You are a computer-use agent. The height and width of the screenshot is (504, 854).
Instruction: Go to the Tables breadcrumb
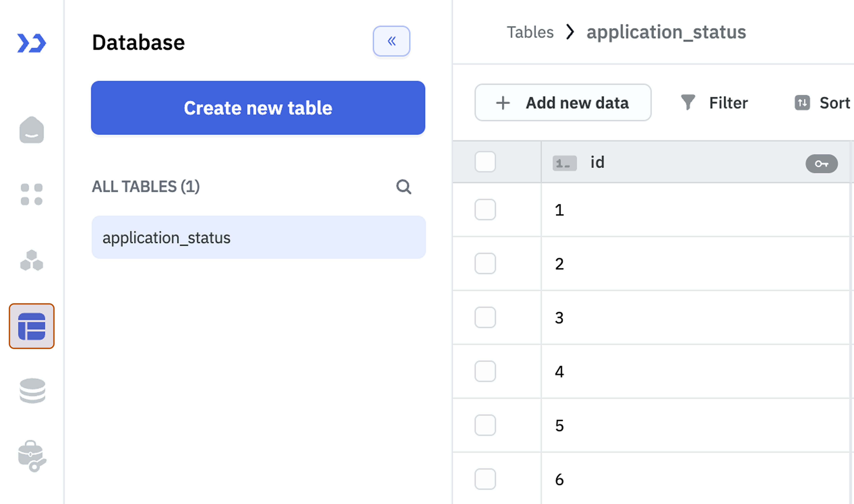click(x=530, y=32)
